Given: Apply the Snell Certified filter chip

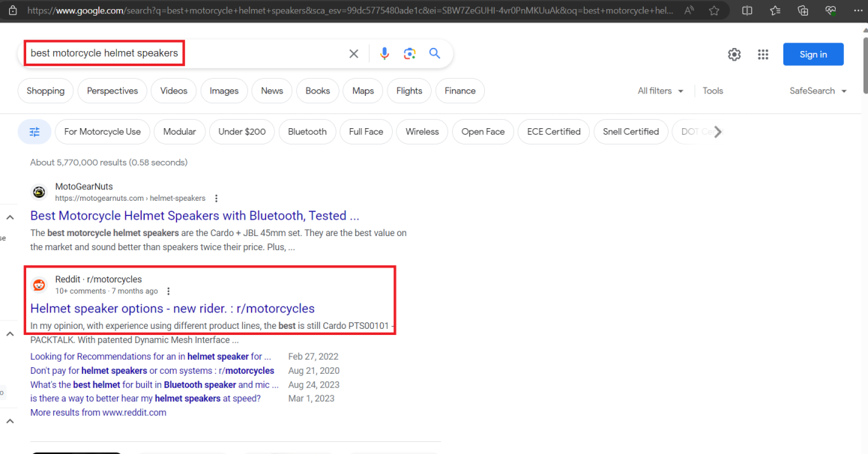Looking at the screenshot, I should pyautogui.click(x=630, y=132).
